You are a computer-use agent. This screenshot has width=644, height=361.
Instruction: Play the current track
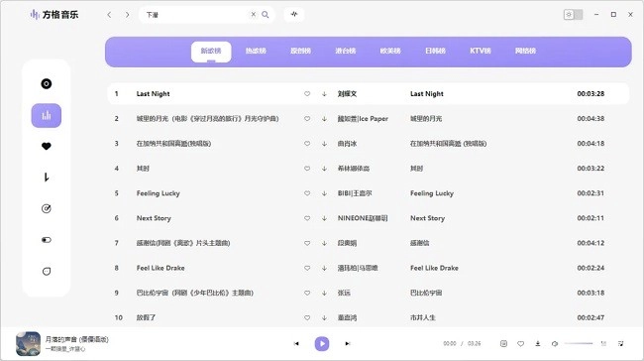click(322, 344)
